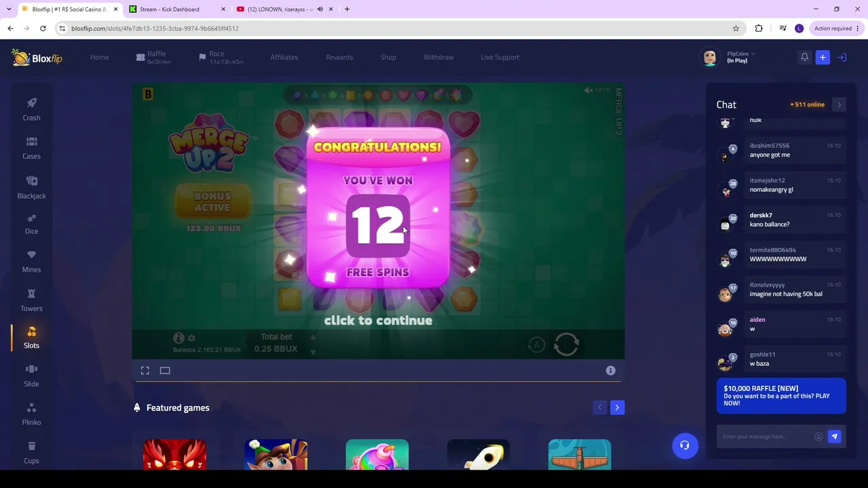868x488 pixels.
Task: Decrease the total bet amount
Action: (x=313, y=352)
